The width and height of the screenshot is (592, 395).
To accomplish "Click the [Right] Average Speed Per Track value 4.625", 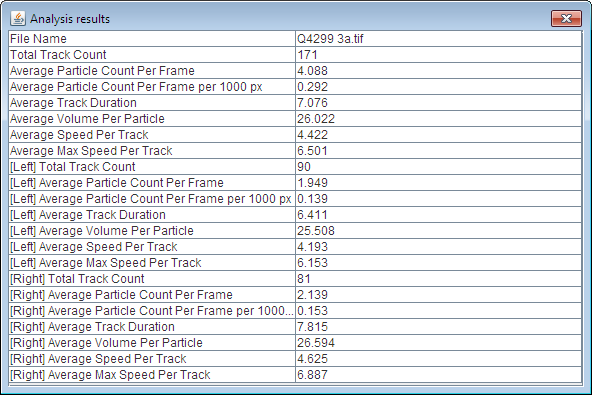I will coord(312,359).
